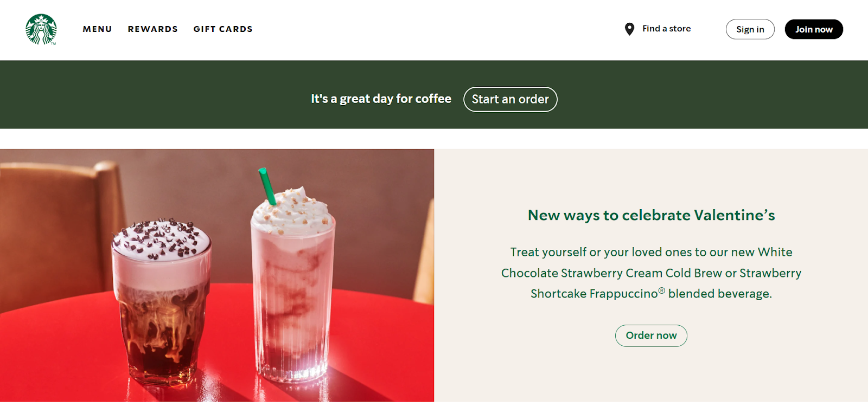Screen dimensions: 868x407
Task: Click the Valentine's drinks hero photo
Action: (x=217, y=275)
